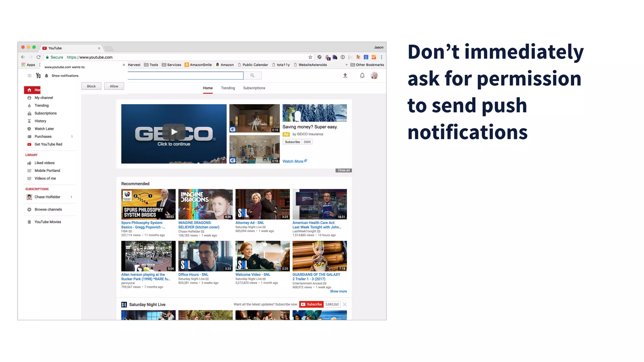Open the AmazonSmile bookmark

(x=198, y=65)
